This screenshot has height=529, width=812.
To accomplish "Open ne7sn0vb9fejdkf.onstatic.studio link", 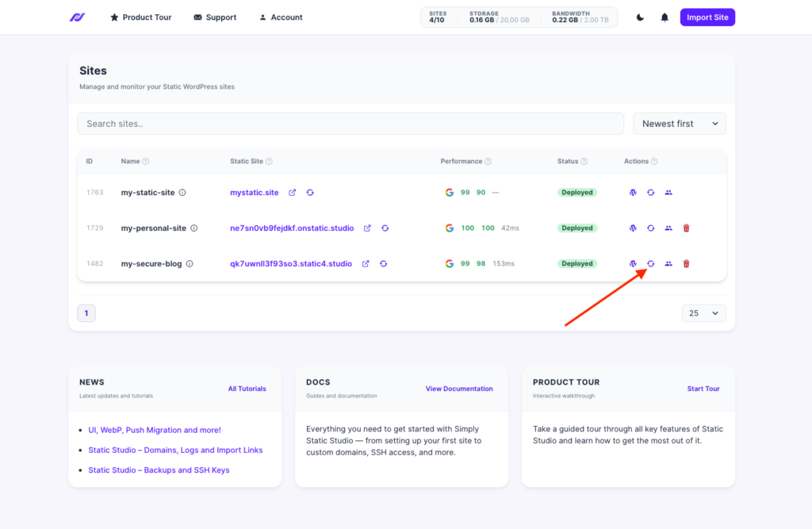I will [292, 228].
